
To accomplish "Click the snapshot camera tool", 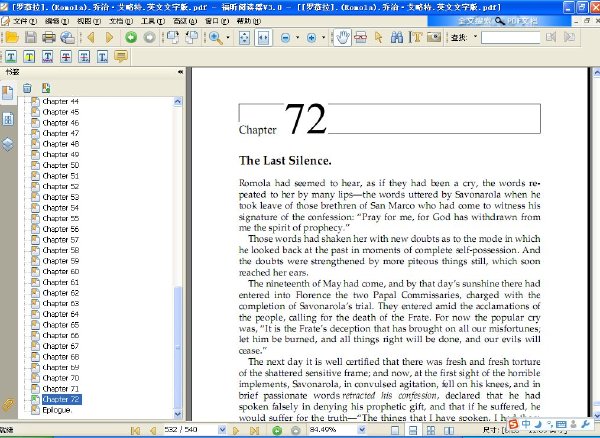I will [434, 37].
